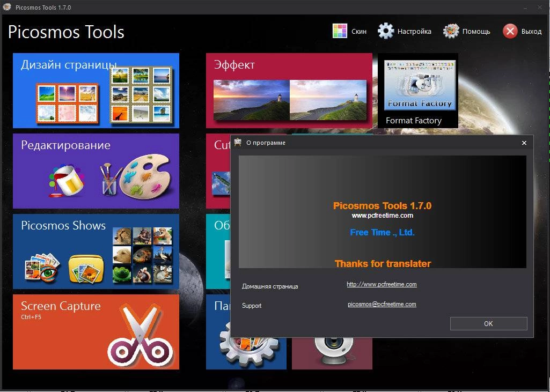The height and width of the screenshot is (392, 550).
Task: Click the picosmos@pcfreetime.com support email
Action: pyautogui.click(x=382, y=304)
